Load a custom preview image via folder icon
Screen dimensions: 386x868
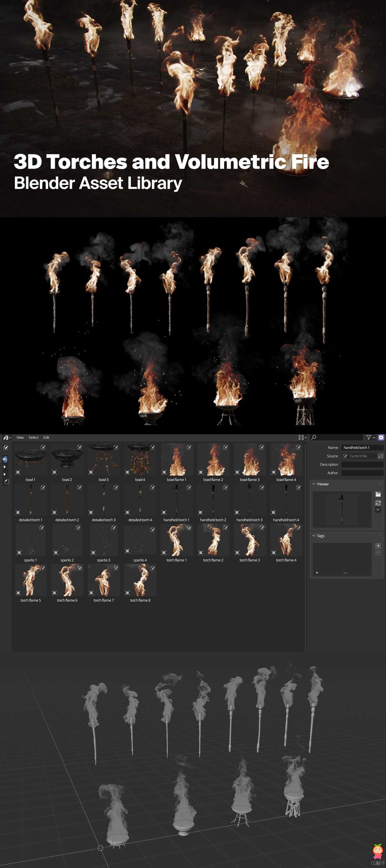coord(378,494)
